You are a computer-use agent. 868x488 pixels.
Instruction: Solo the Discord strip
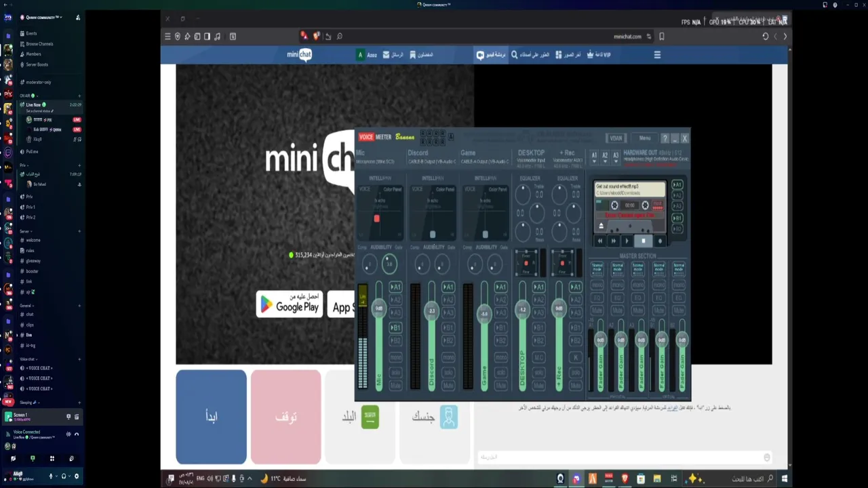pyautogui.click(x=448, y=372)
